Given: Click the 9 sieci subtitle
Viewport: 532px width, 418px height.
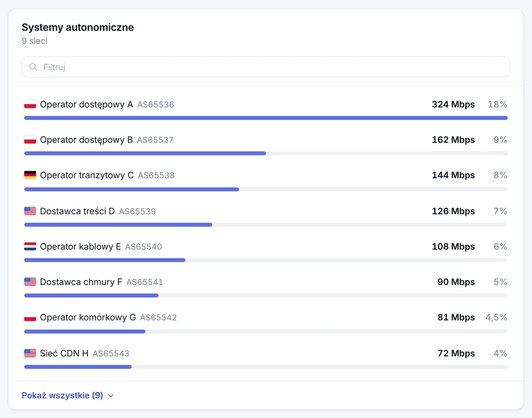Looking at the screenshot, I should [x=35, y=41].
